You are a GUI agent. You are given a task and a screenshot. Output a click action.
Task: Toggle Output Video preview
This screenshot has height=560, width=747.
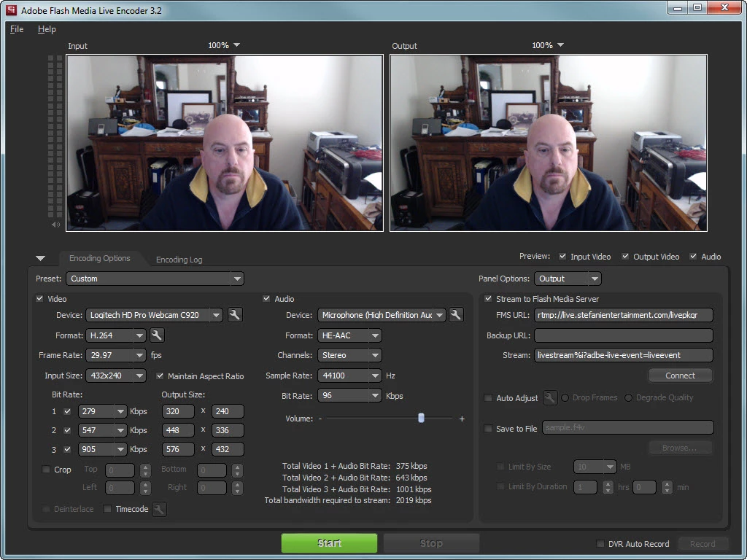[x=625, y=256]
